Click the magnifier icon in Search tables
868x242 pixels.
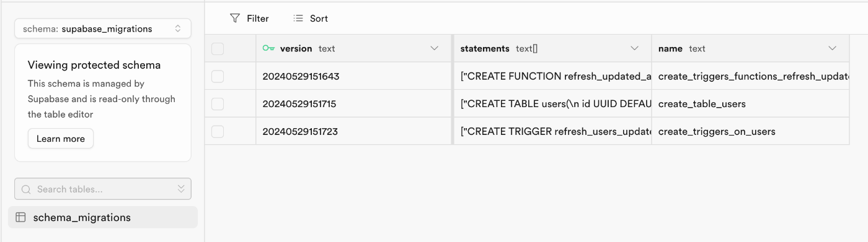pos(26,189)
